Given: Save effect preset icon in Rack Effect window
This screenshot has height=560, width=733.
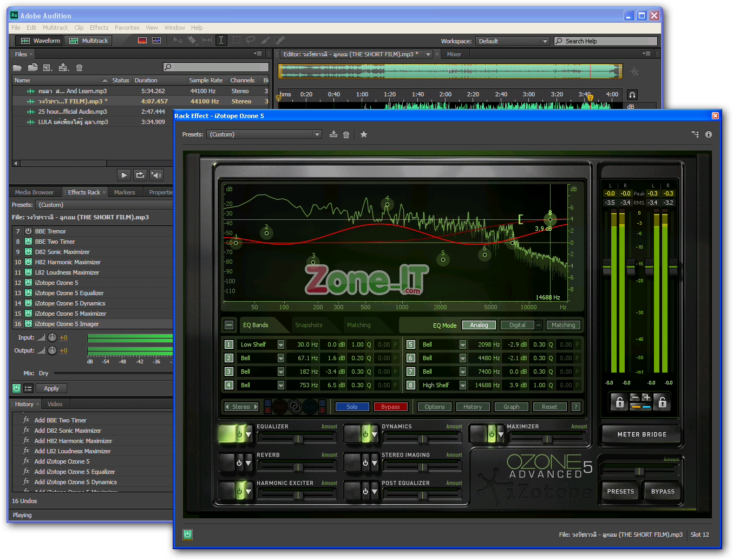Looking at the screenshot, I should 333,134.
